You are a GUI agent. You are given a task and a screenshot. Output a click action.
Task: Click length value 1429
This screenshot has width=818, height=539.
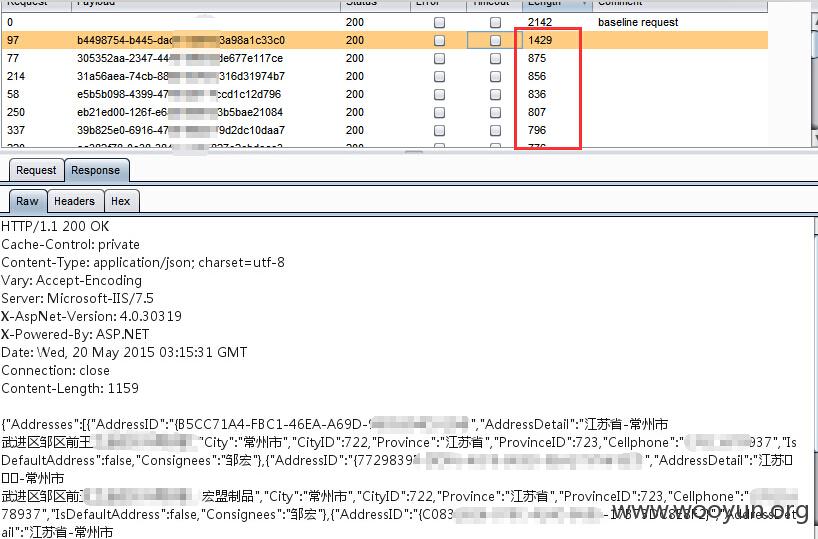coord(540,40)
